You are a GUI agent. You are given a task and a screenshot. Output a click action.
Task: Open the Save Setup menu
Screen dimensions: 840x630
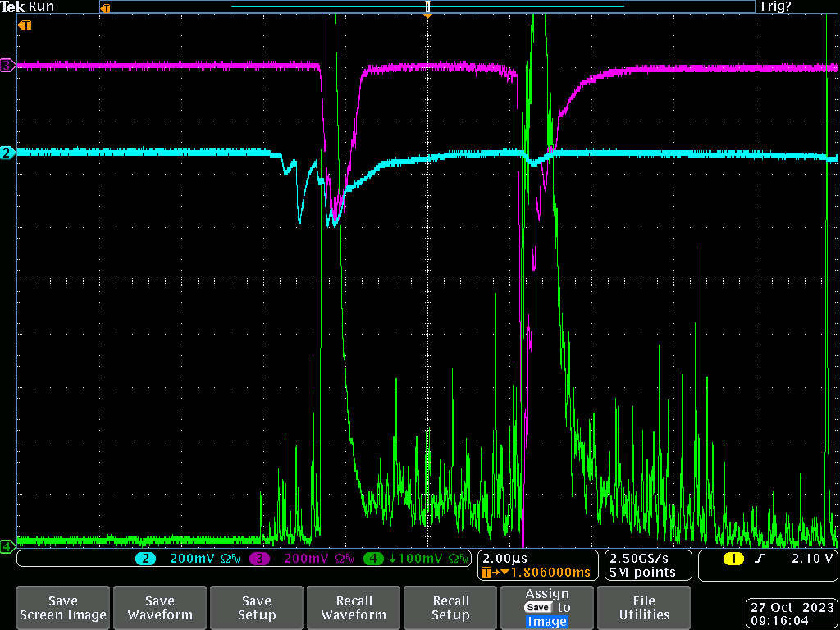pos(257,608)
